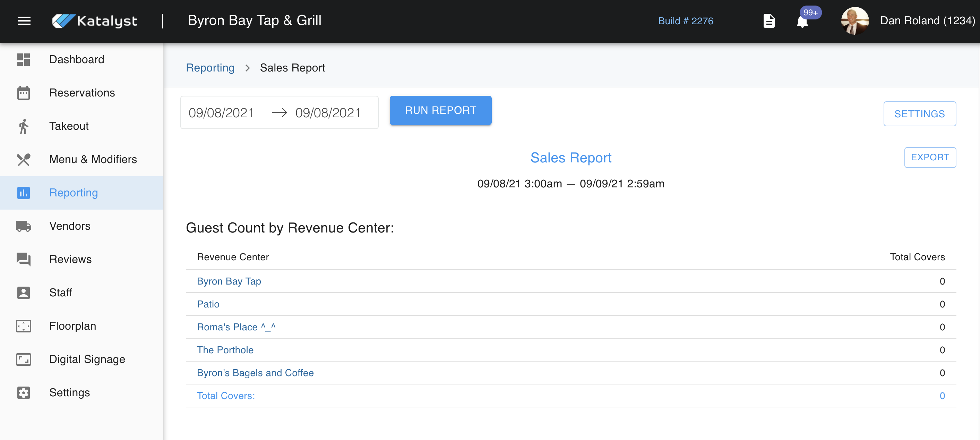Click the Dashboard grid icon

tap(24, 59)
